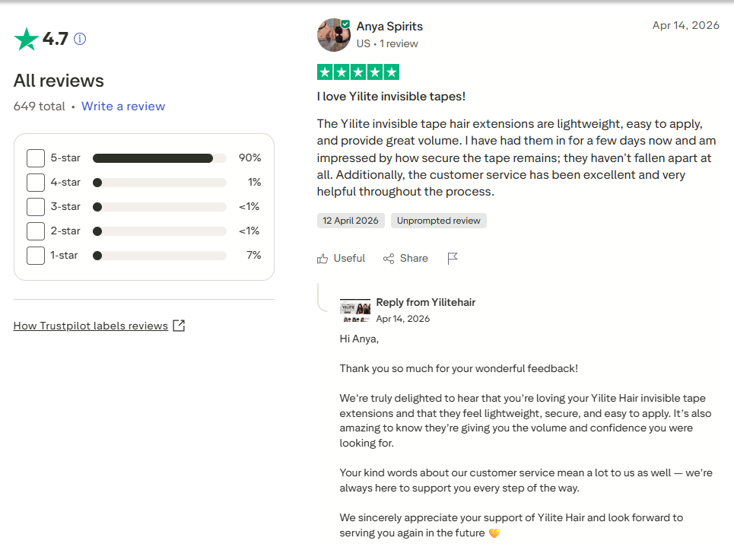This screenshot has height=560, width=734.
Task: Click the Unprompted review label
Action: (439, 221)
